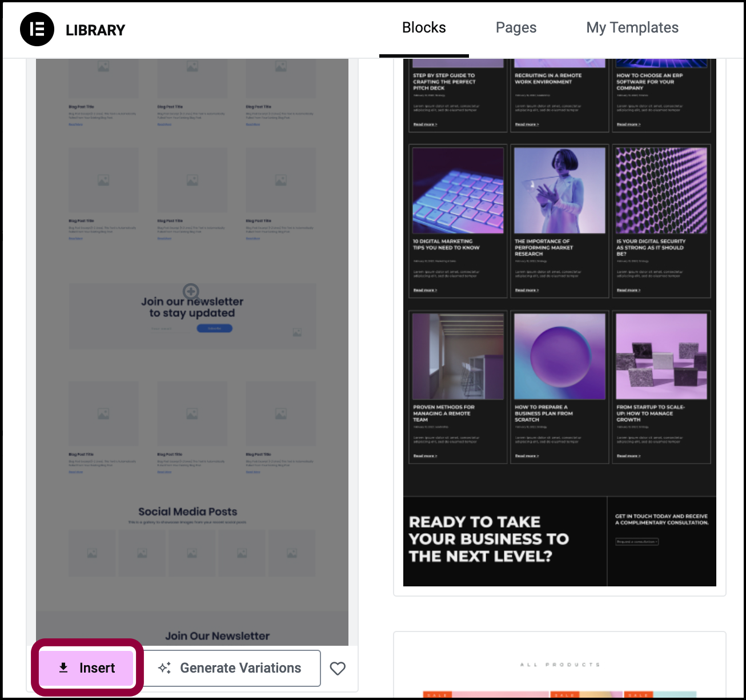Select the digital security post with dotted image
Image resolution: width=746 pixels, height=700 pixels.
(661, 221)
